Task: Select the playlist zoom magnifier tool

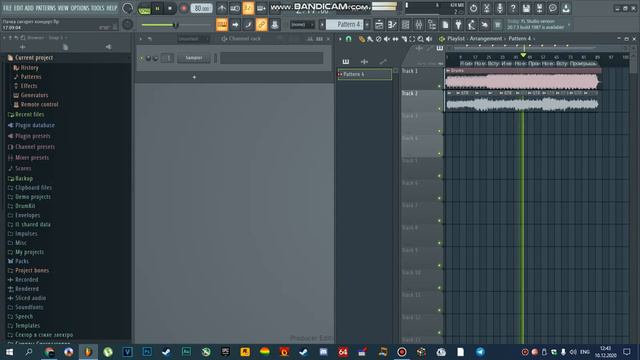Action: [420, 39]
